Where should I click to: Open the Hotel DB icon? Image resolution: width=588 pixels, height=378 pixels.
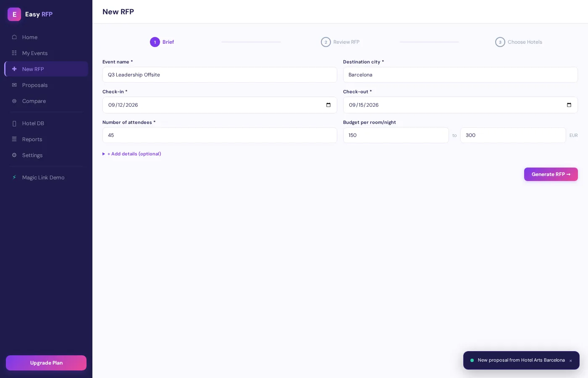pos(14,123)
